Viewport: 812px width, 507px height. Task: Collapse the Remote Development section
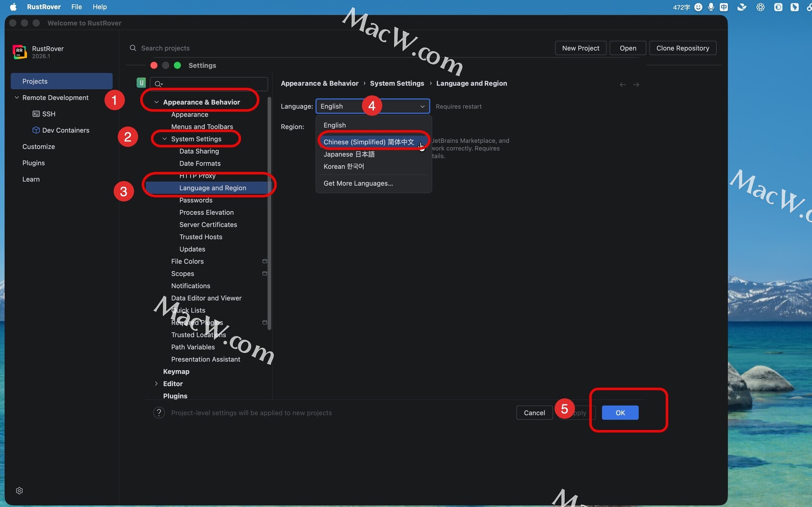click(x=17, y=97)
